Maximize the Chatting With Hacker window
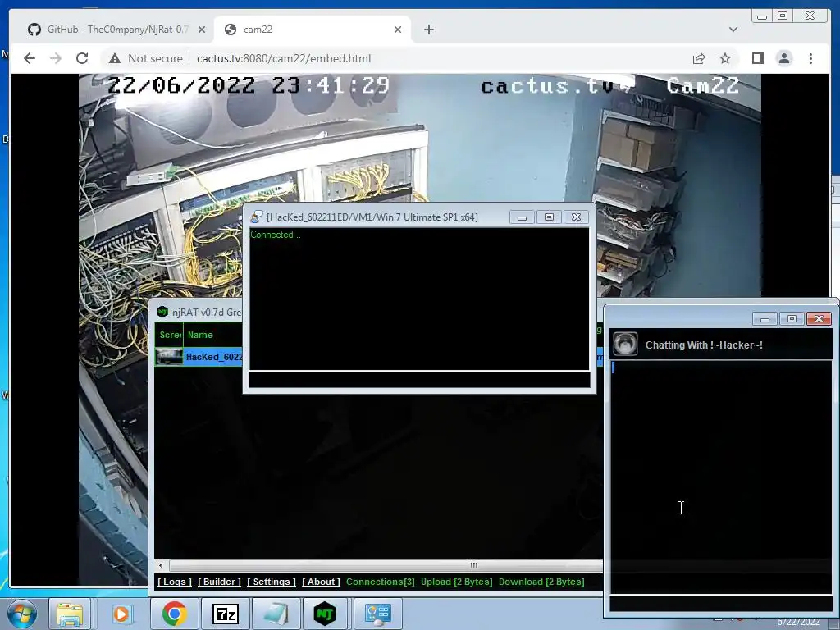840x630 pixels. (792, 319)
